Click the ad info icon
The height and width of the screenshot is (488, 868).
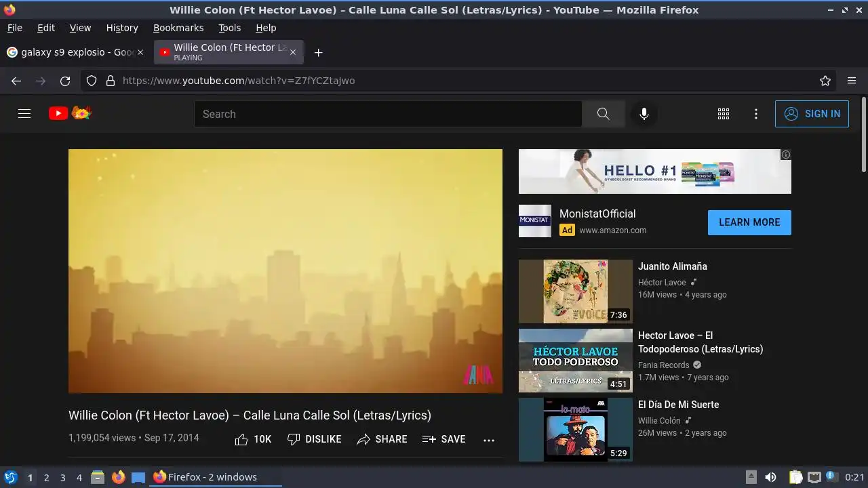(x=786, y=155)
